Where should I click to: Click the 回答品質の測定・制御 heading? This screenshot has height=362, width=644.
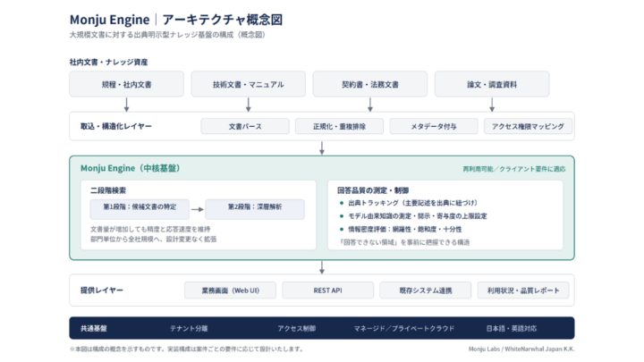click(x=373, y=190)
